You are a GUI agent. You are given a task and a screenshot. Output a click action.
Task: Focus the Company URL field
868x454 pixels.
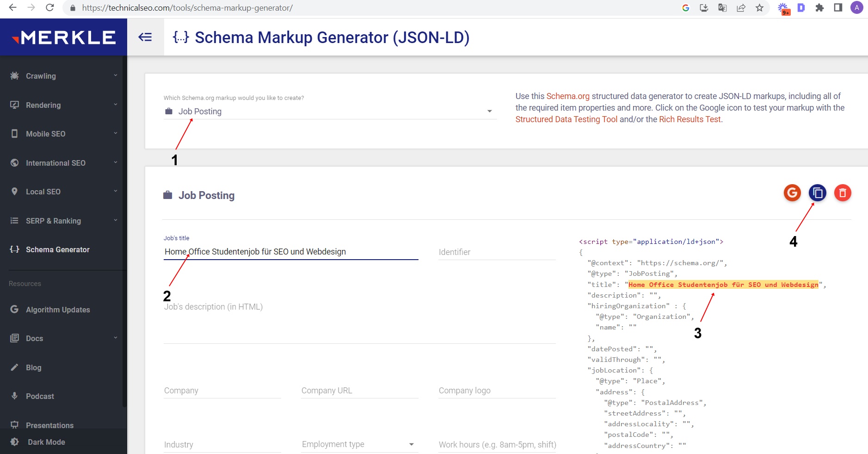pyautogui.click(x=359, y=391)
